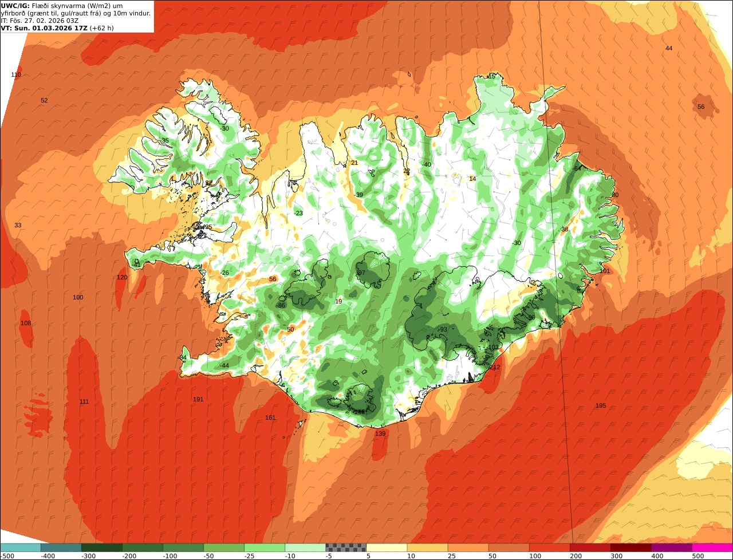Click the legend swatch between -50 and -25
Screen dimensions: 733x560
[x=224, y=547]
